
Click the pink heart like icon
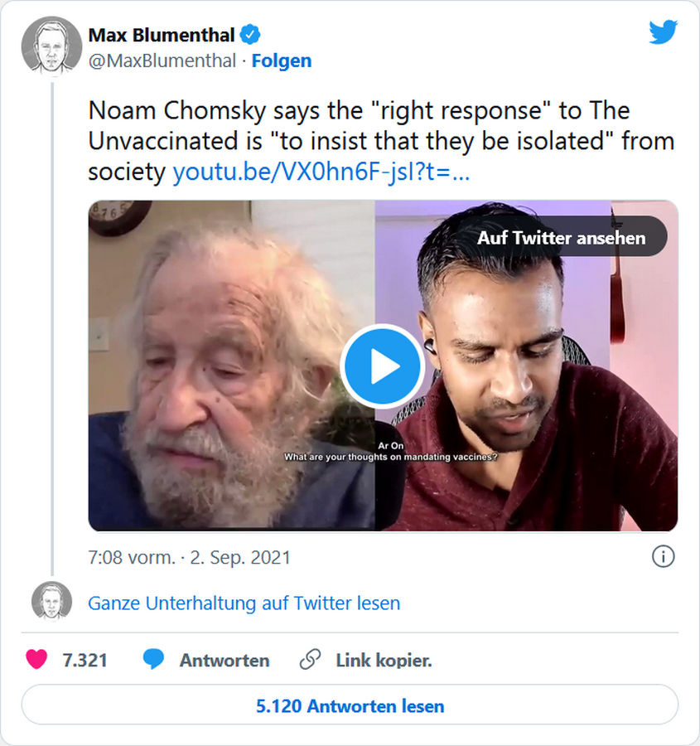[36, 660]
